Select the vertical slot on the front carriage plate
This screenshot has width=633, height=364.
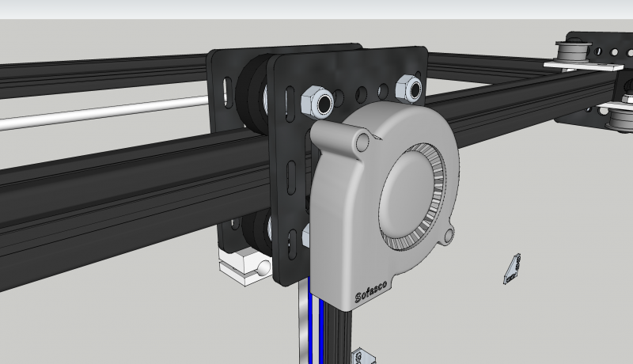coord(290,173)
